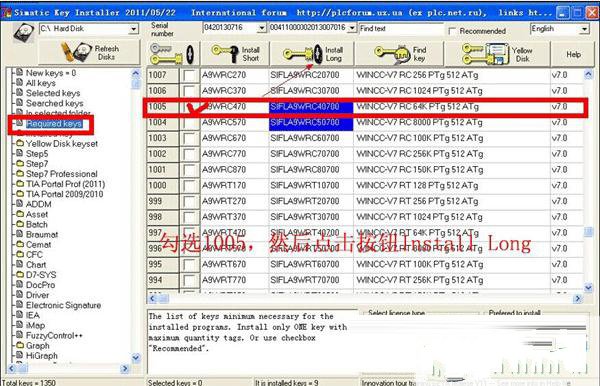Tick the checkbox for key 1007

tap(189, 75)
